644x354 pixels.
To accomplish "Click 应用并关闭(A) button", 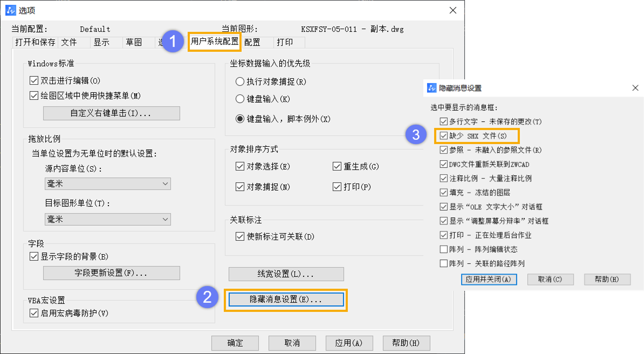I will 489,279.
